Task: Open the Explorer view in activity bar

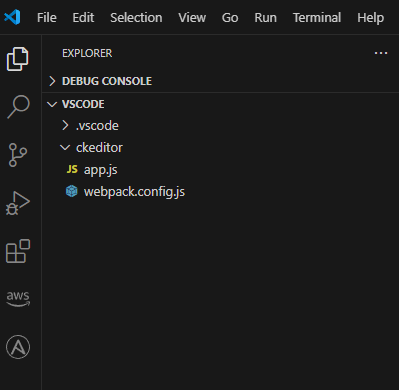Action: coord(18,59)
